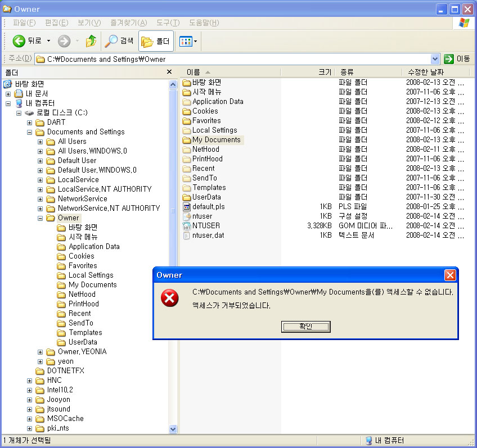The width and height of the screenshot is (477, 448).
Task: Sort by the 종류 column header
Action: pos(368,72)
